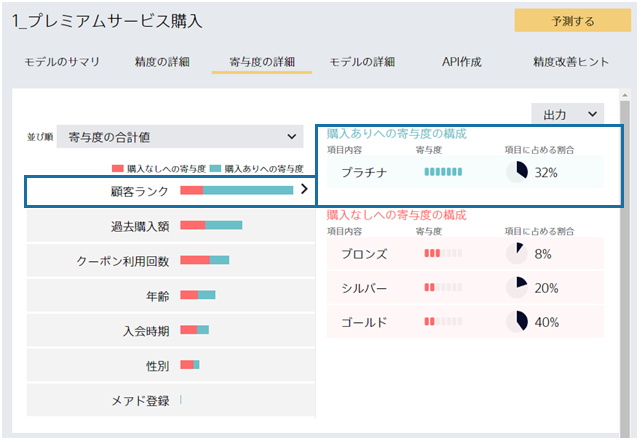Click the ゴールド 40% pie icon

517,322
